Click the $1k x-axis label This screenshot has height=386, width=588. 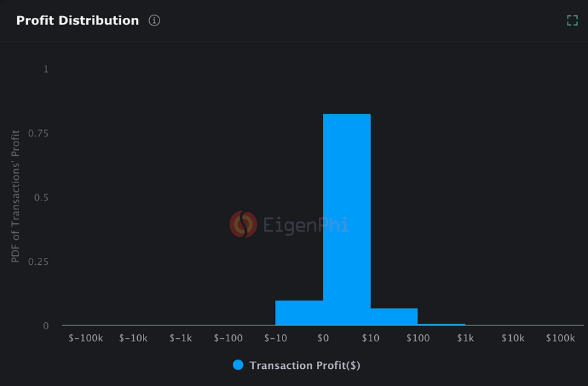click(x=466, y=338)
